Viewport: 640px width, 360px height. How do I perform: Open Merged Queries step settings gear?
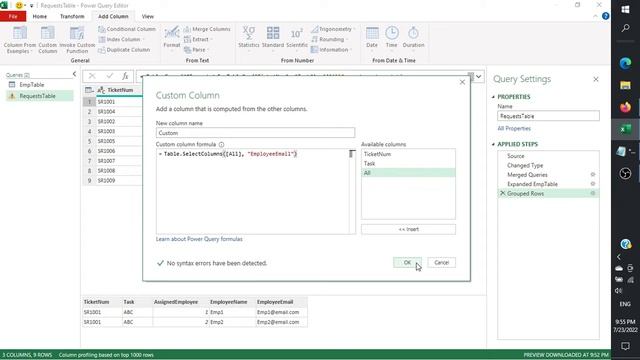[x=593, y=175]
